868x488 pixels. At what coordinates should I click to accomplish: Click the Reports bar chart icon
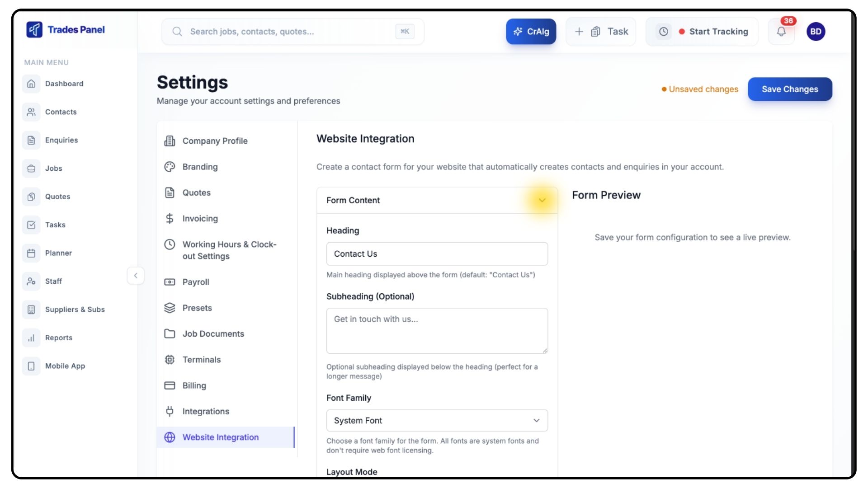click(31, 338)
